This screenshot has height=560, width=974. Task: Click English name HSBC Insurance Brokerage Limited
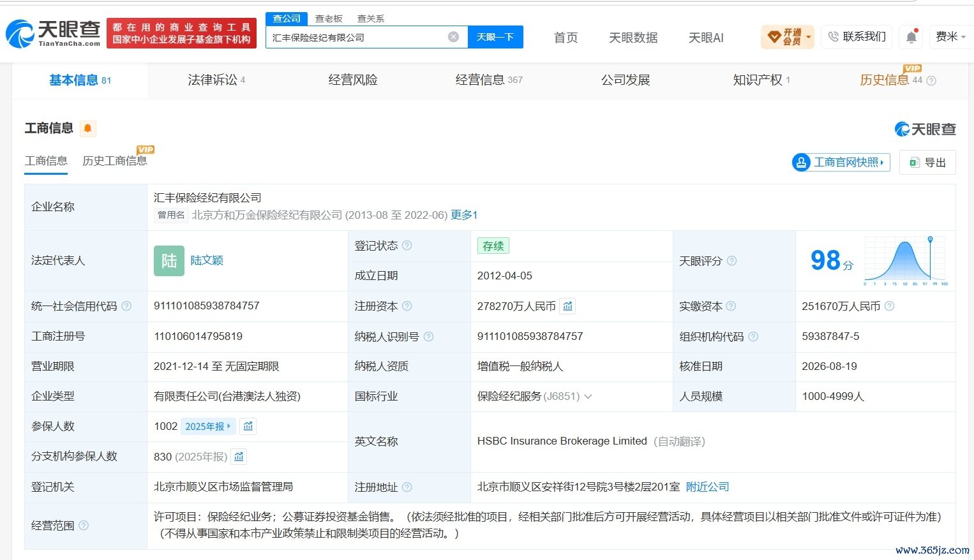pos(562,441)
